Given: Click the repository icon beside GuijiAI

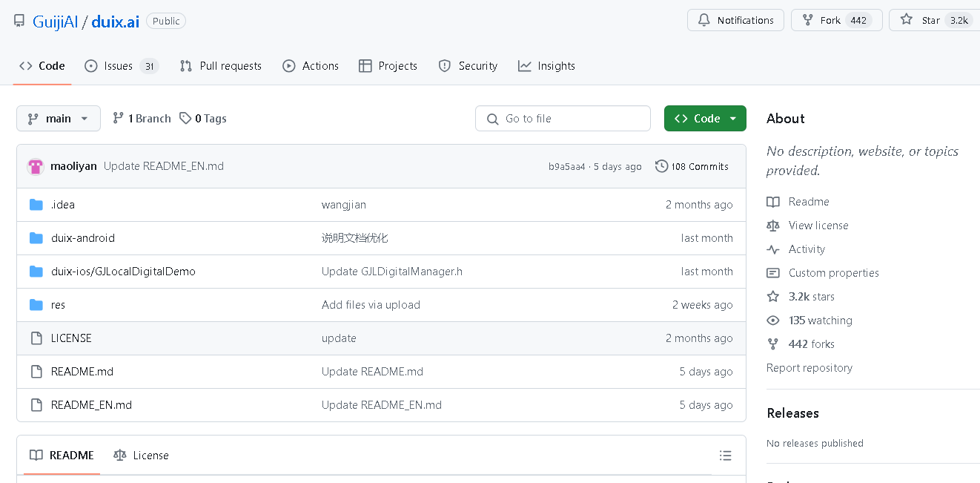Looking at the screenshot, I should (x=19, y=21).
